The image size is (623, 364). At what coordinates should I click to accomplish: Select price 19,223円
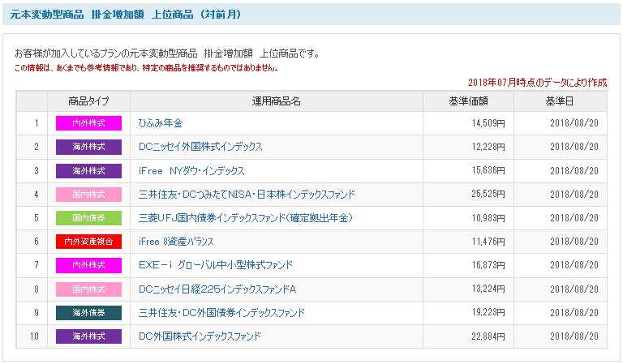point(488,312)
